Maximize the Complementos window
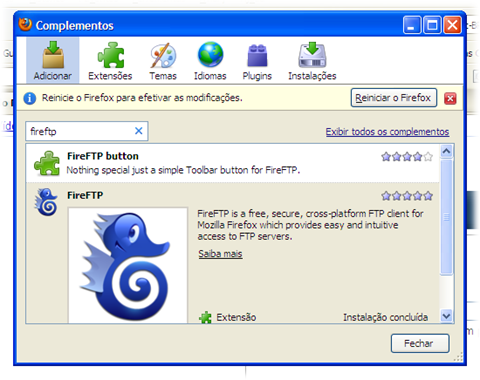The height and width of the screenshot is (380, 480). coord(432,25)
